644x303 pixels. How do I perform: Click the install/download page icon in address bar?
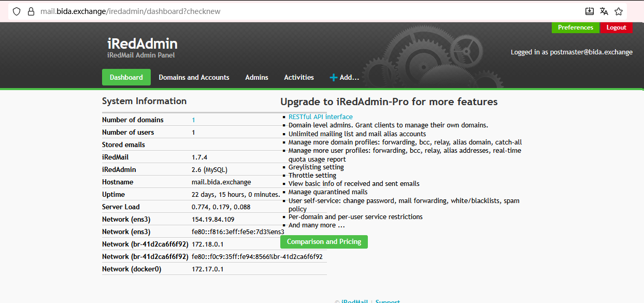[589, 11]
